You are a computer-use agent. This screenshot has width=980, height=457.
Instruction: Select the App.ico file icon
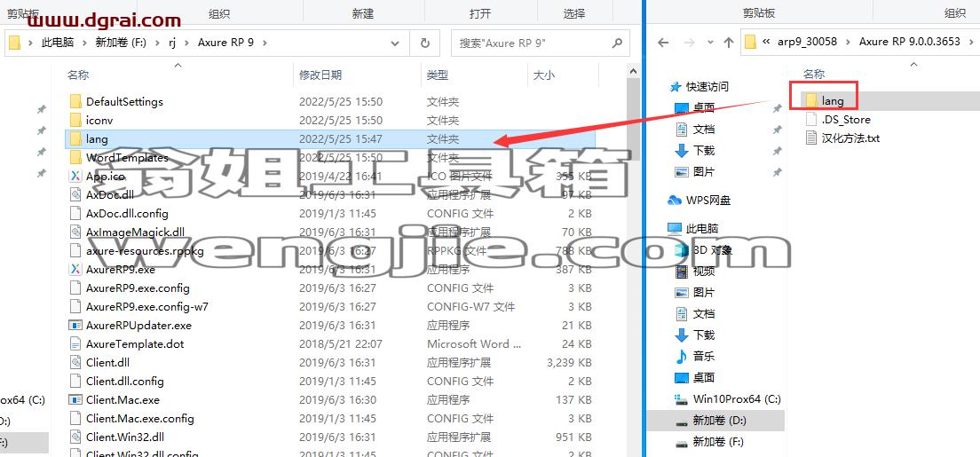coord(75,177)
